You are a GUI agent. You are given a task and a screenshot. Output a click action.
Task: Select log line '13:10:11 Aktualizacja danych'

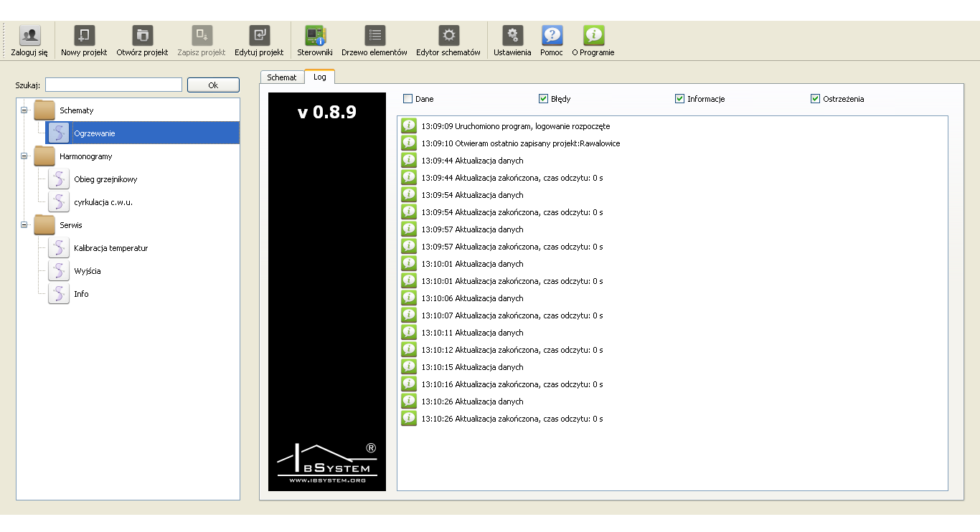[472, 333]
